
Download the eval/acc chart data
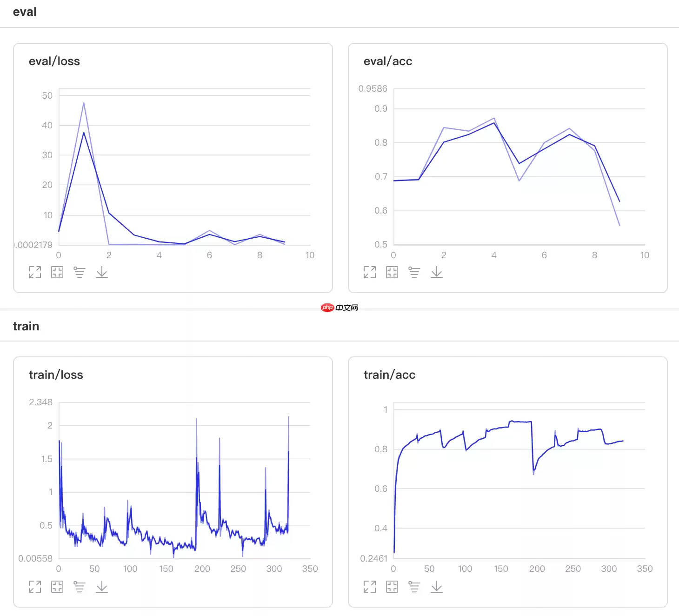pos(437,272)
